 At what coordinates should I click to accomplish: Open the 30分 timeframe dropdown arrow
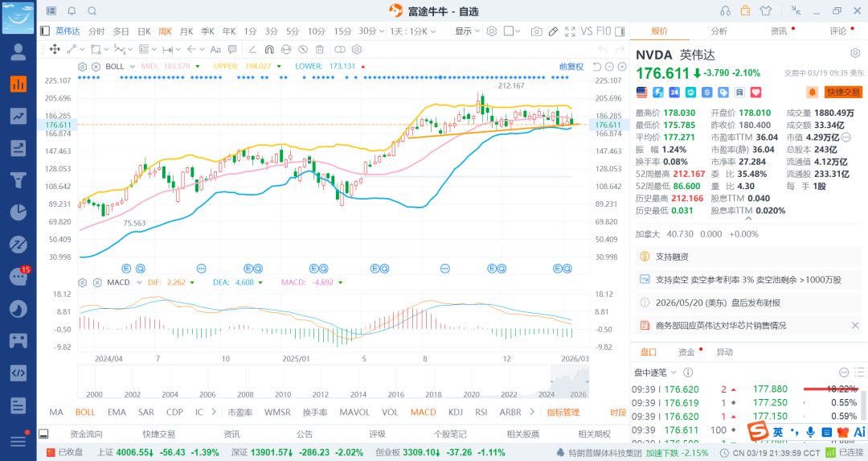[x=383, y=31]
